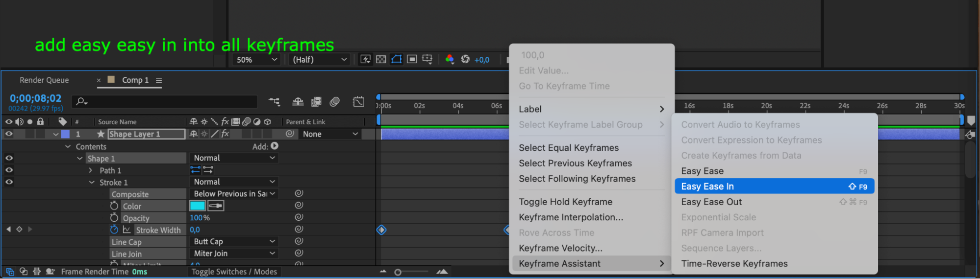Image resolution: width=980 pixels, height=279 pixels.
Task: Click the Composition Mini-Flowchart icon
Action: 274,102
